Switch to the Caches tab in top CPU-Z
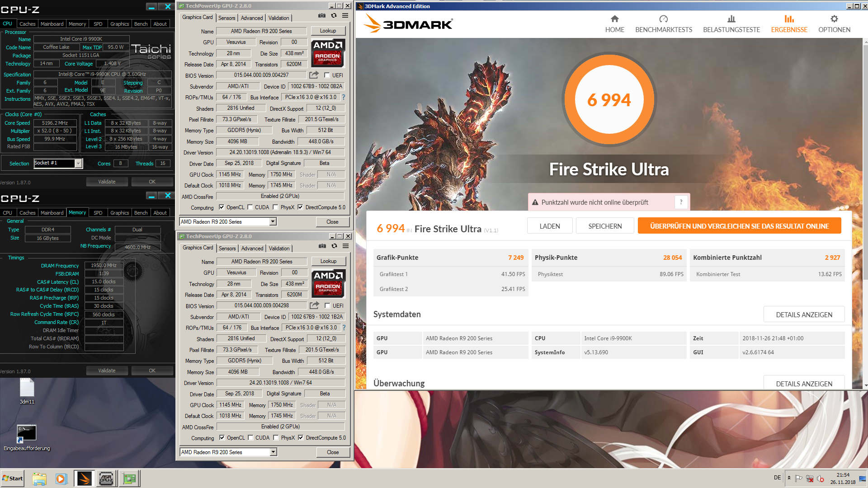This screenshot has height=488, width=868. pyautogui.click(x=27, y=24)
